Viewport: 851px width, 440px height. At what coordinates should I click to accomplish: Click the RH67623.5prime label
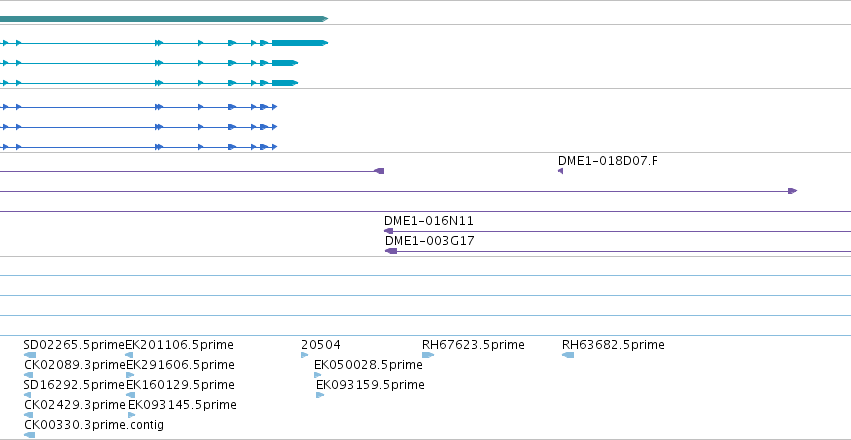(x=473, y=345)
